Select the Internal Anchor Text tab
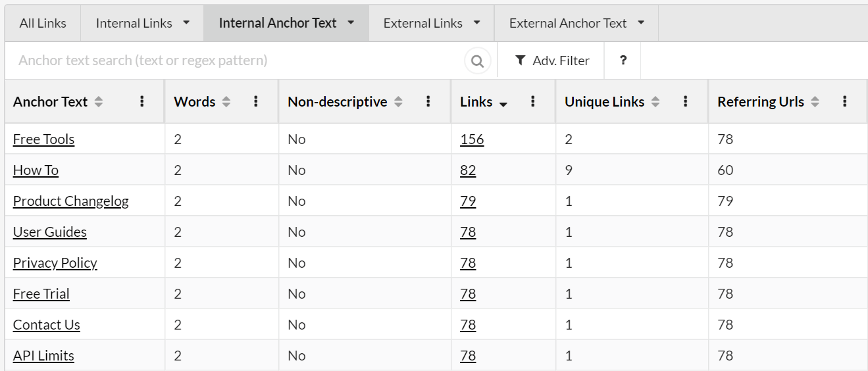Screen dimensions: 868x371 click(277, 23)
